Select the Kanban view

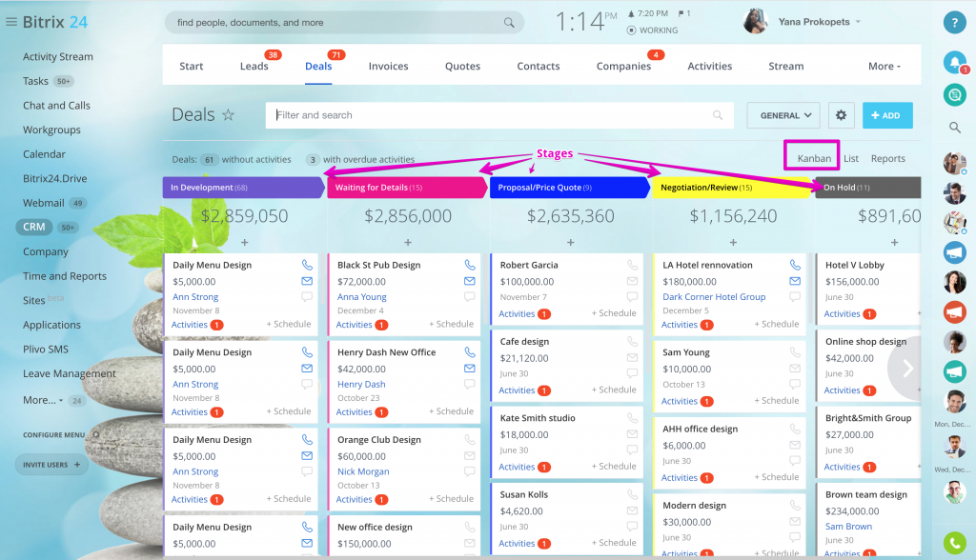(x=814, y=159)
